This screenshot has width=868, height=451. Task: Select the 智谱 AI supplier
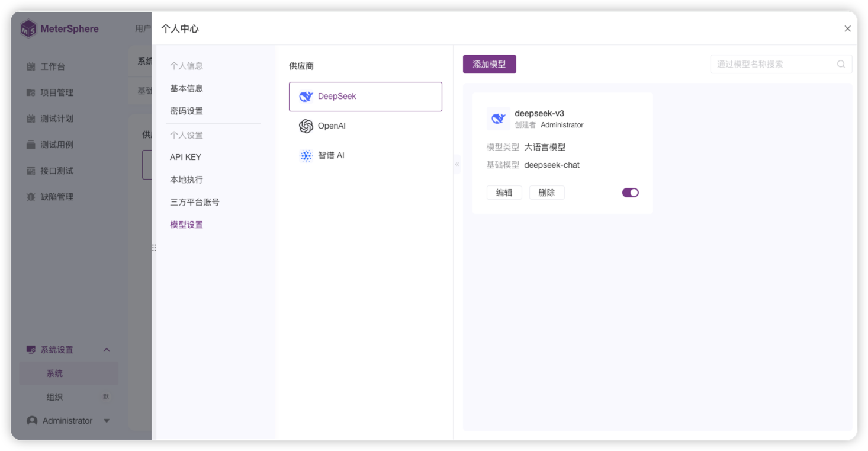(x=365, y=156)
